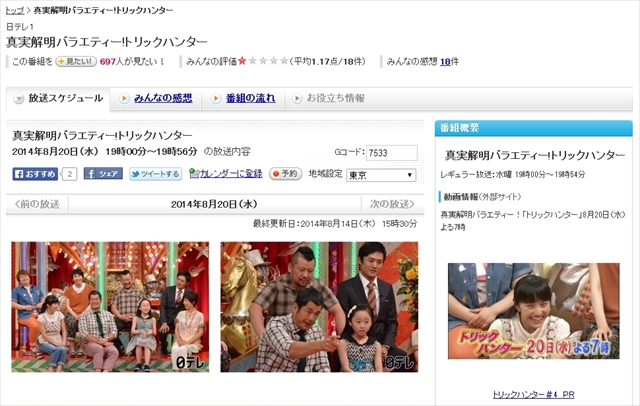The image size is (640, 406).
Task: Open the カレンダーに登録 link
Action: [231, 174]
